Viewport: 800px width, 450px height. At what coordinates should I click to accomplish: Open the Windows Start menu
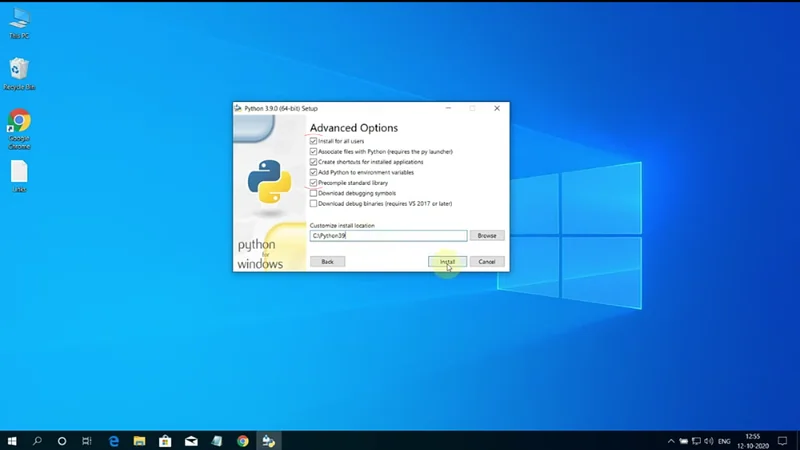coord(12,440)
